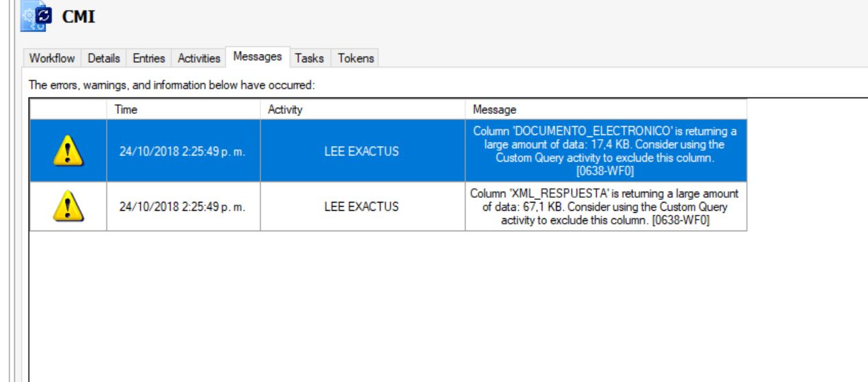Select the XML_RESPUESTA warning message text

pyautogui.click(x=605, y=206)
